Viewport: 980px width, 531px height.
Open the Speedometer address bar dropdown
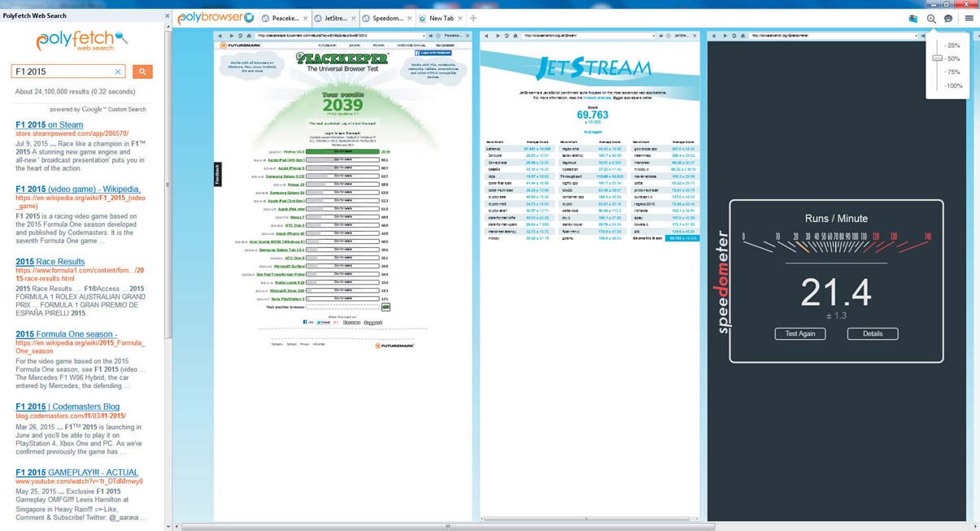(x=917, y=36)
